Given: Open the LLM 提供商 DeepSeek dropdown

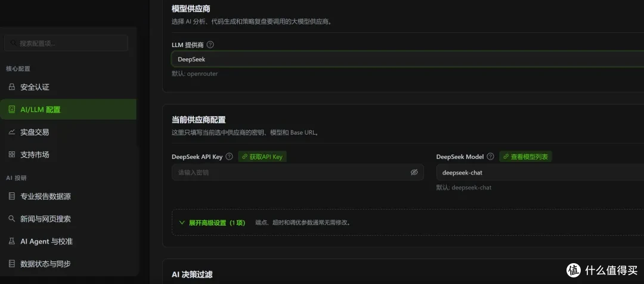Looking at the screenshot, I should point(407,59).
